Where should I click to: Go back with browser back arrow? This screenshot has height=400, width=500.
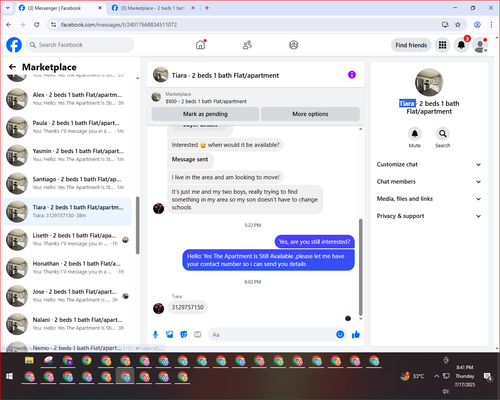pyautogui.click(x=9, y=25)
